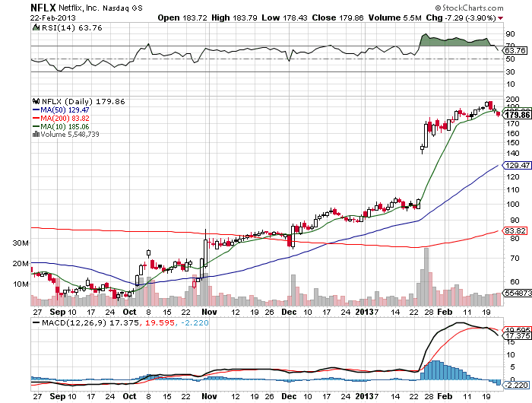
Task: Click the 'Feb' label under the MACD panel
Action: [x=445, y=396]
